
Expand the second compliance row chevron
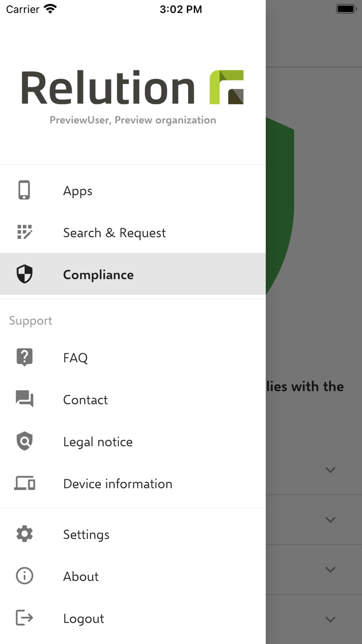[x=330, y=519]
